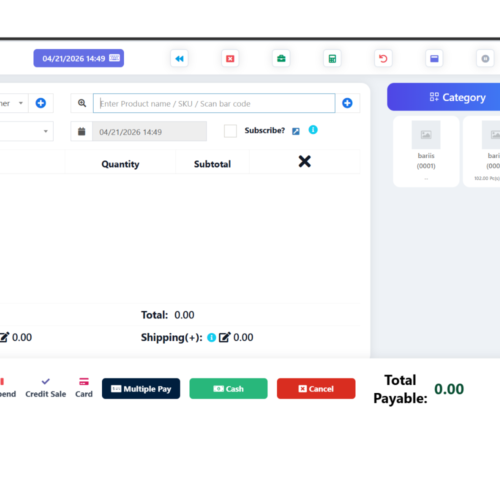The image size is (500, 500).
Task: Click the calendar icon beside date field
Action: coord(81,132)
